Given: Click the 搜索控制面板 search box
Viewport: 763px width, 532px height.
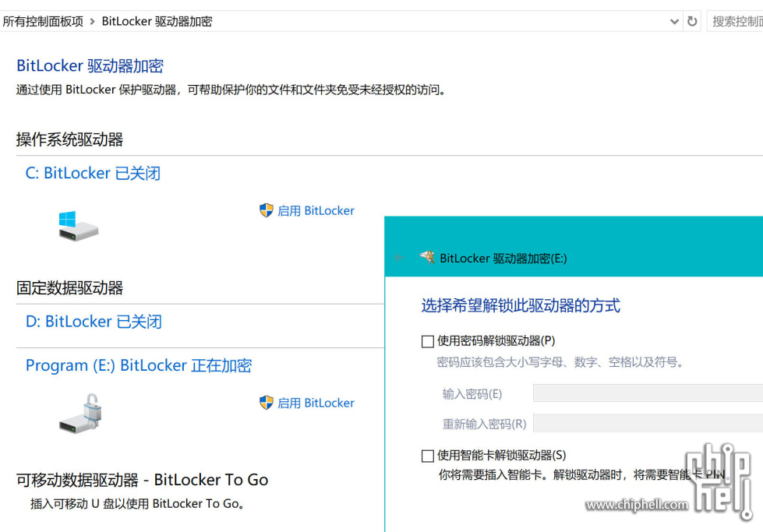Looking at the screenshot, I should (x=735, y=21).
